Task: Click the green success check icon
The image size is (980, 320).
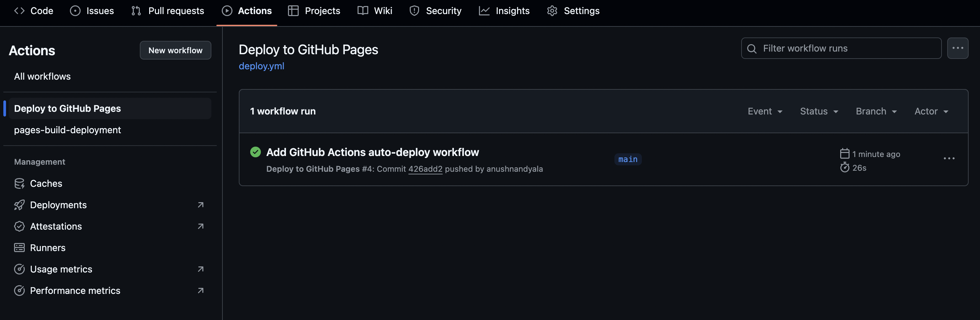Action: click(256, 152)
